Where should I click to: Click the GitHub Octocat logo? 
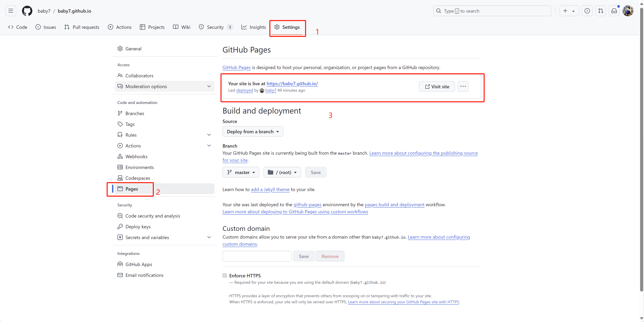(27, 11)
